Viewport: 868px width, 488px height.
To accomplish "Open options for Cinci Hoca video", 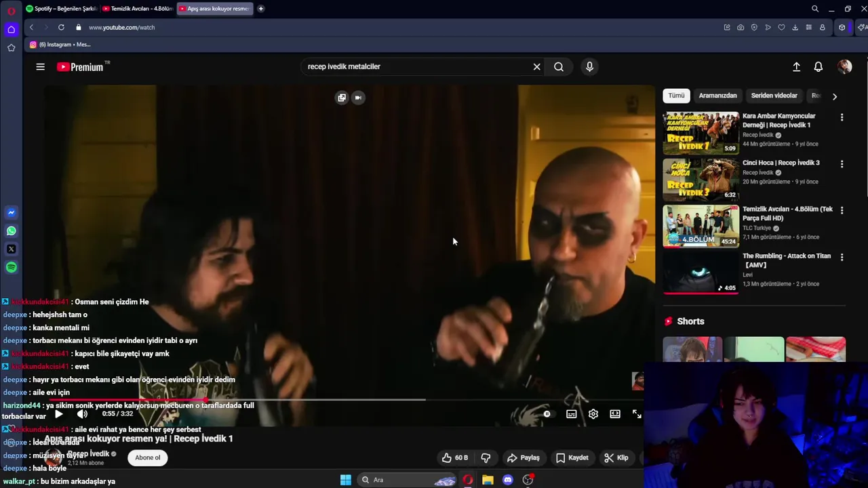I will tap(842, 164).
